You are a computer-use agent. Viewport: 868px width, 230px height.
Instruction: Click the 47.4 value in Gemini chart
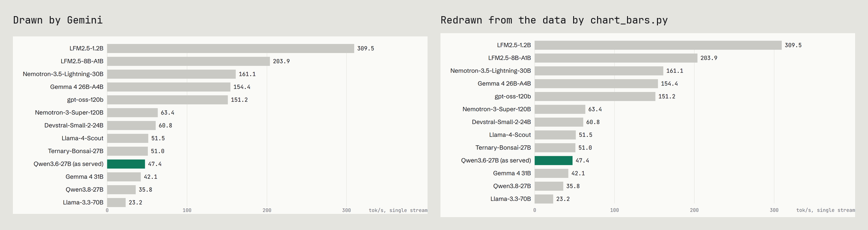tap(155, 164)
